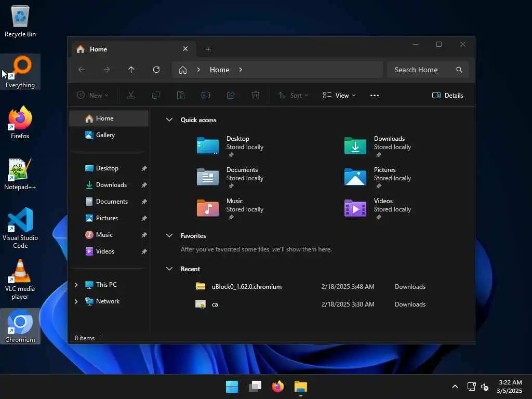Unpin Documents via sidebar pin icon
This screenshot has width=532, height=399.
coord(144,202)
